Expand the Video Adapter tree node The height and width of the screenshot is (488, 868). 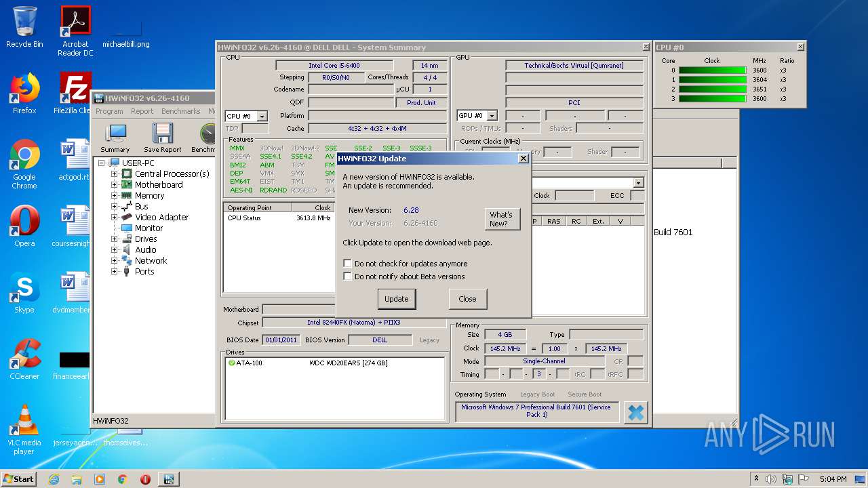point(115,218)
